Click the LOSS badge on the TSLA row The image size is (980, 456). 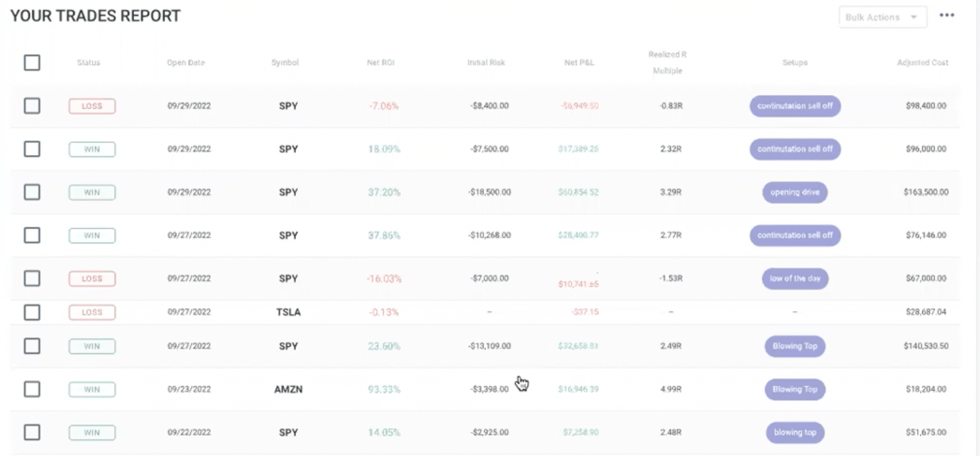pyautogui.click(x=92, y=312)
